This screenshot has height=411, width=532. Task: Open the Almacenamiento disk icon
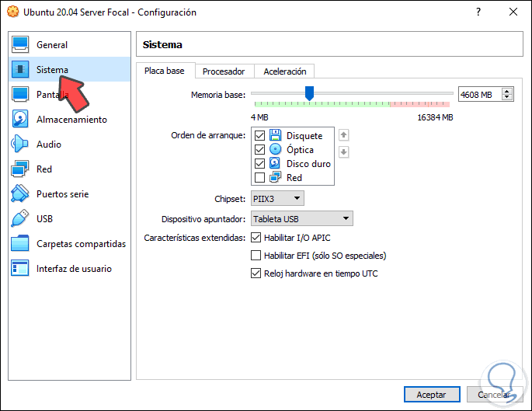click(20, 119)
